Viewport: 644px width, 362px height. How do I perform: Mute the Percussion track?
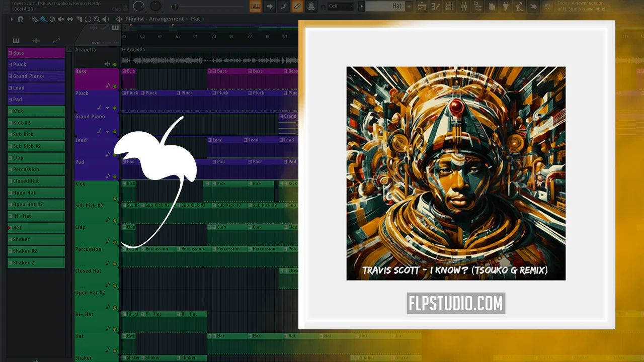point(115,263)
